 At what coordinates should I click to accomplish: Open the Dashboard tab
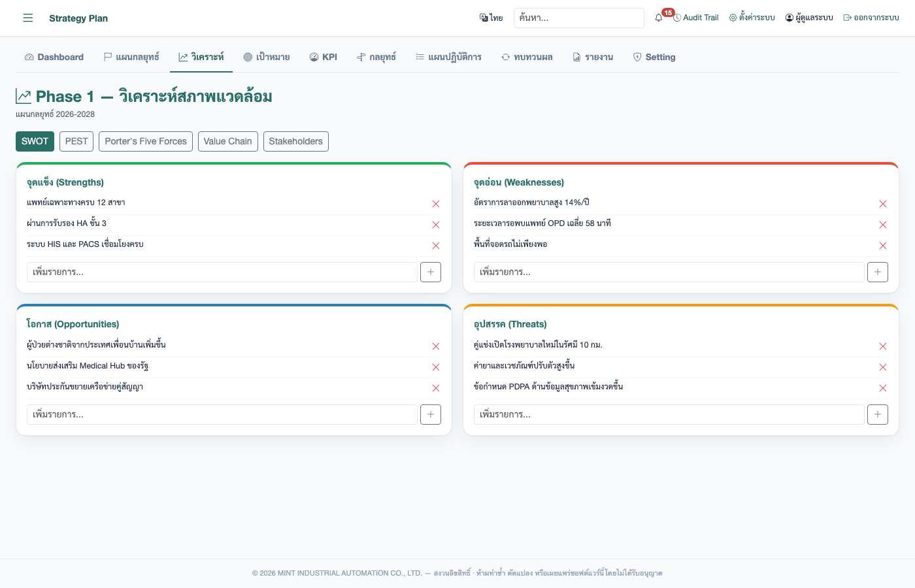[54, 57]
